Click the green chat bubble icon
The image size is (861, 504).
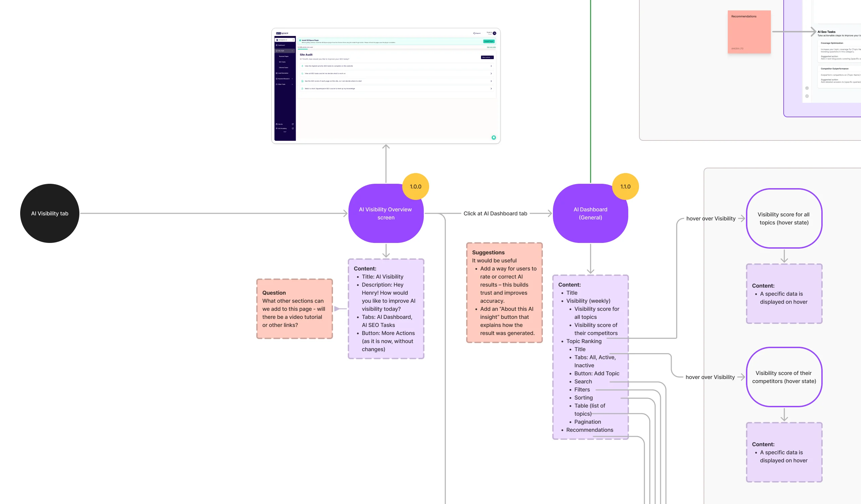coord(493,137)
